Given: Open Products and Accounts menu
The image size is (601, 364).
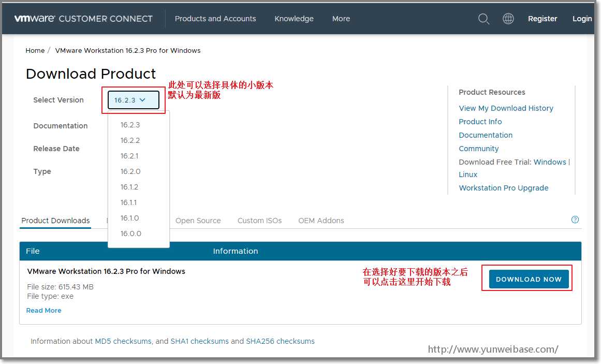Looking at the screenshot, I should click(215, 19).
